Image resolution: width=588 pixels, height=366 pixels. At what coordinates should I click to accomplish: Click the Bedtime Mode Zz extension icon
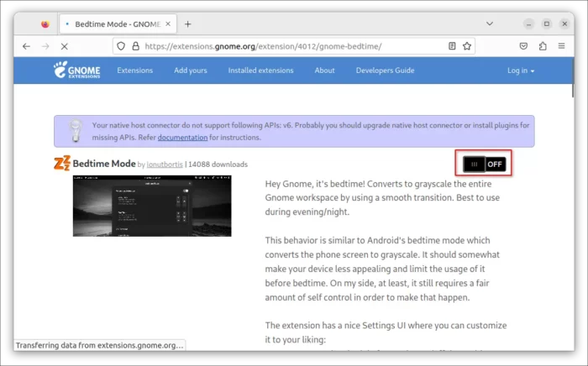(x=62, y=164)
